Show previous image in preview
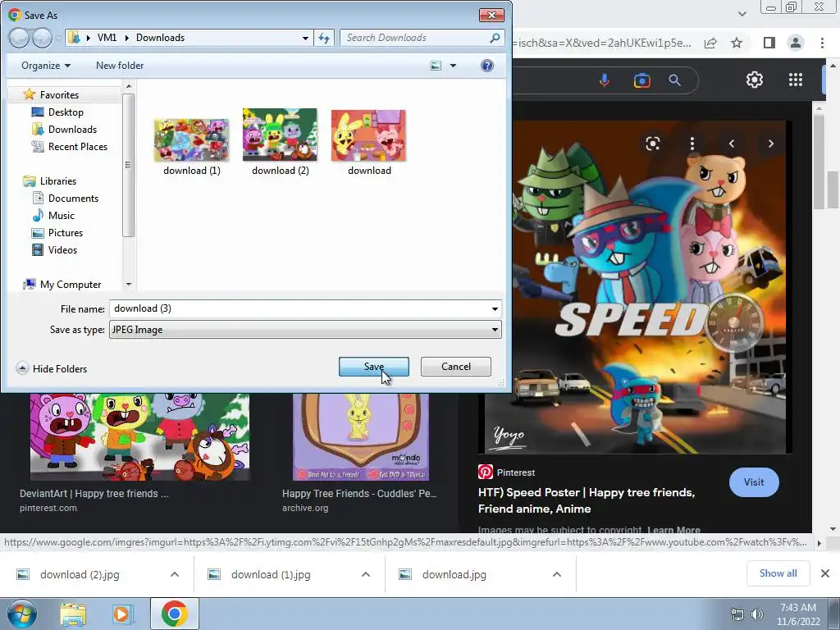 coord(731,144)
